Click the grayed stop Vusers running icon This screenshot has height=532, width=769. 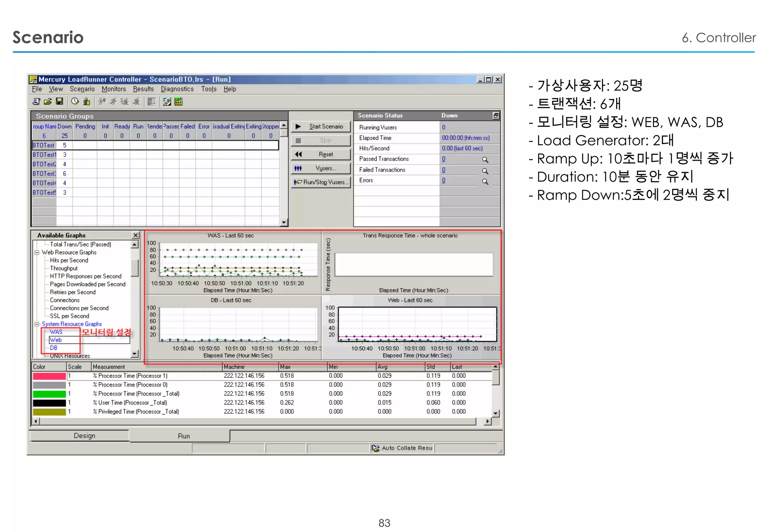click(136, 101)
